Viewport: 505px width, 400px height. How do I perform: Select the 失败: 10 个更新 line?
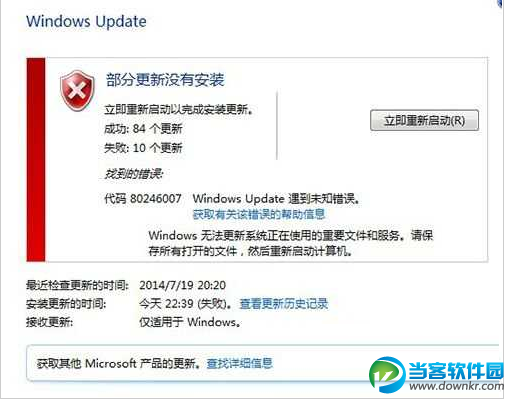[143, 148]
